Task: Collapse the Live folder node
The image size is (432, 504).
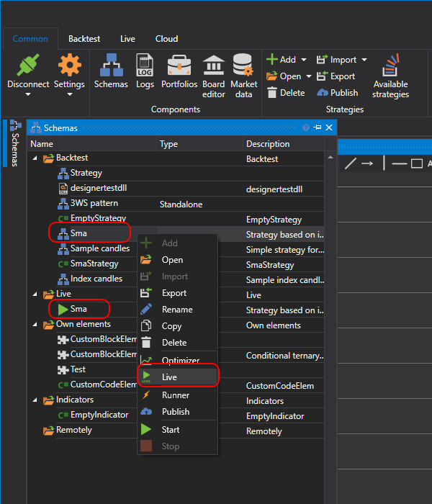Action: pyautogui.click(x=35, y=294)
